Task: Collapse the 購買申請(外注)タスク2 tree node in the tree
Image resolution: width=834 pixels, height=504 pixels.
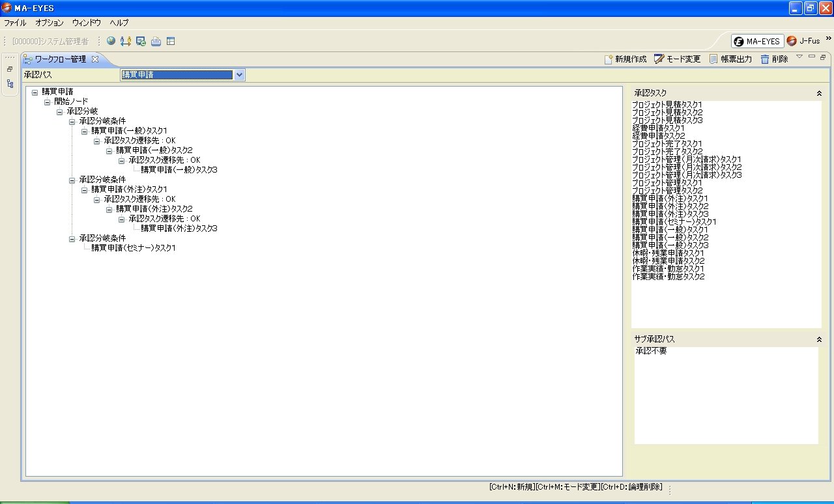Action: click(x=109, y=209)
